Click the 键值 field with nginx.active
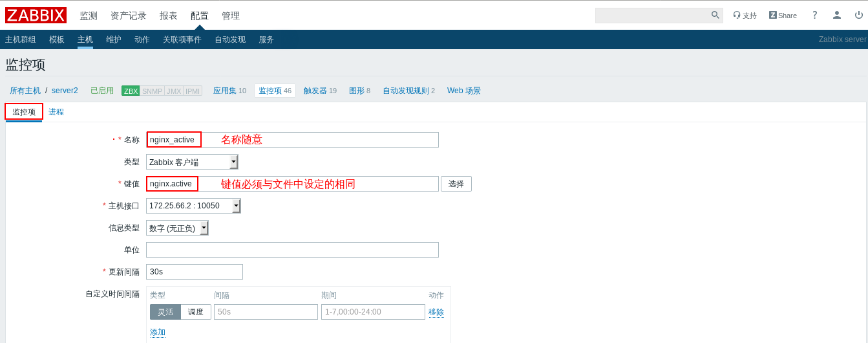Viewport: 868px width, 343px height. (x=292, y=184)
